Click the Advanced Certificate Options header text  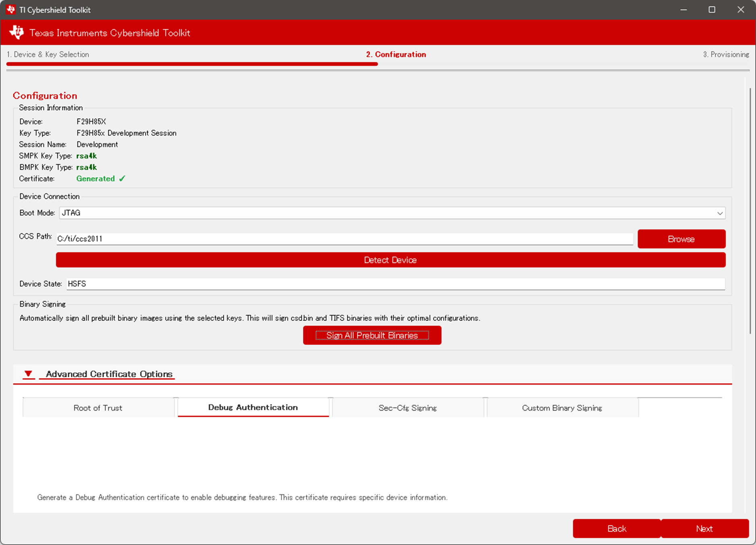click(109, 374)
